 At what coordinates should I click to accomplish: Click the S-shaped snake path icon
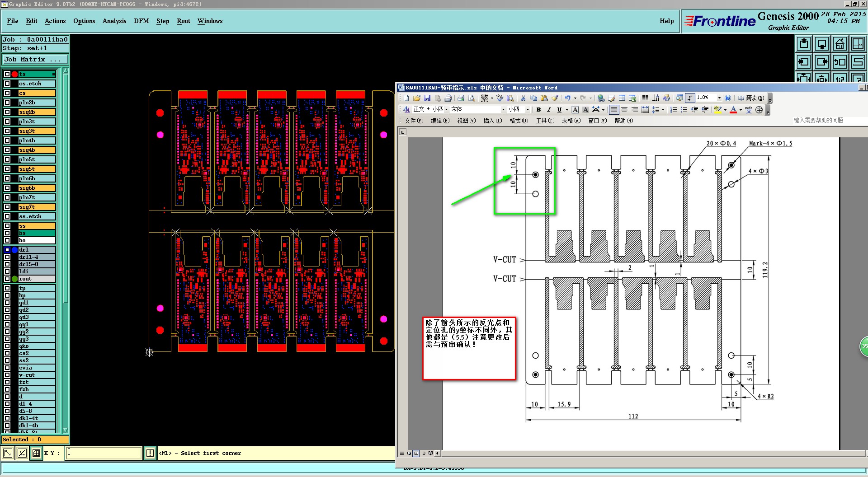[x=858, y=62]
